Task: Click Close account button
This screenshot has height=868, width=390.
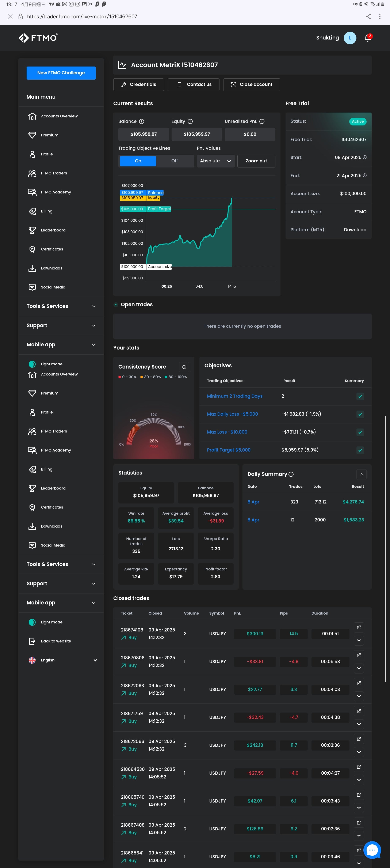Action: pyautogui.click(x=252, y=84)
